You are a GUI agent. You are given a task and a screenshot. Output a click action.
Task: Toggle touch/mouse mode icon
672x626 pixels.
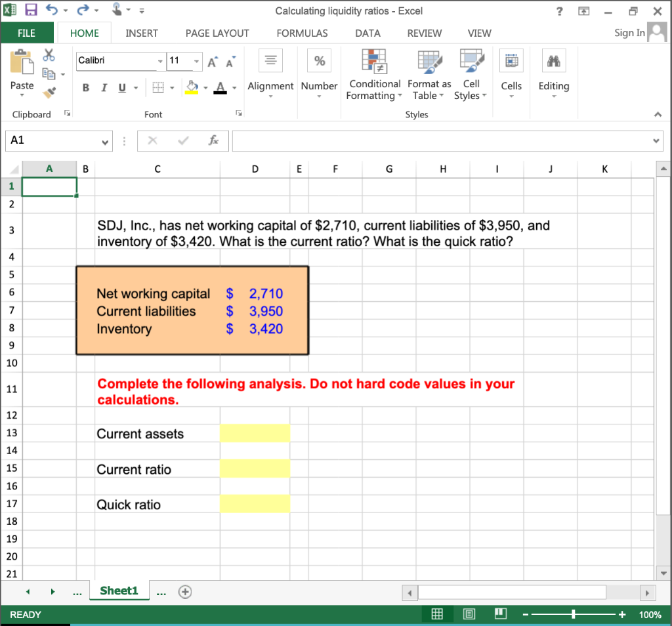click(x=117, y=9)
